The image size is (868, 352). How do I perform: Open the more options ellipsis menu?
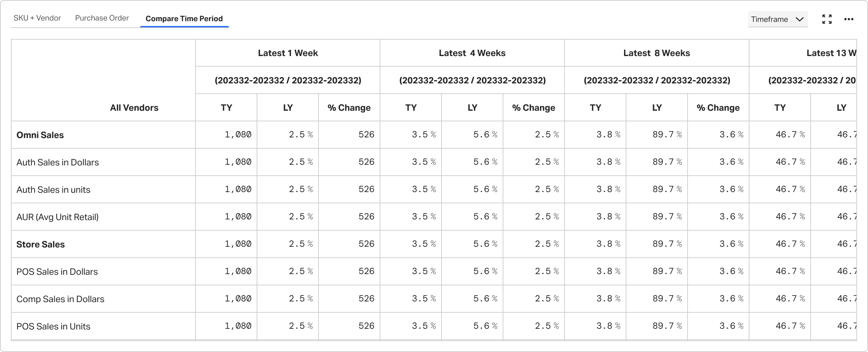849,19
